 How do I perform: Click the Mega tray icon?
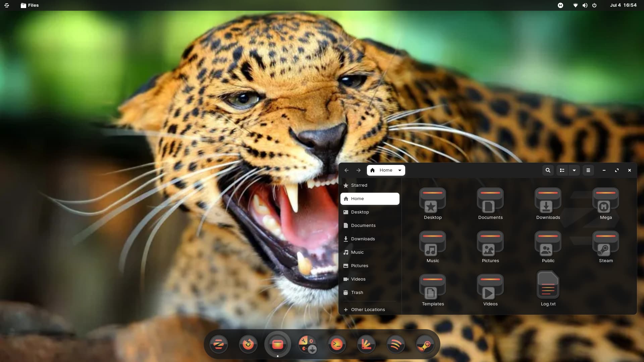pos(560,5)
